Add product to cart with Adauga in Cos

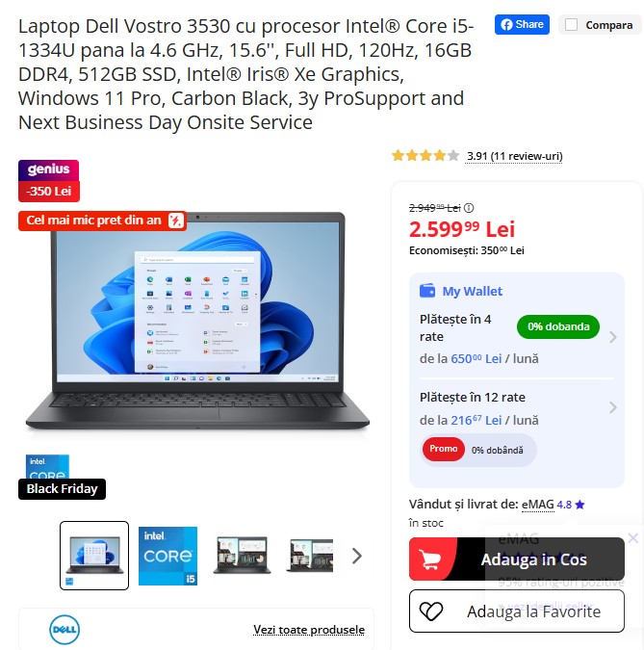(x=516, y=559)
